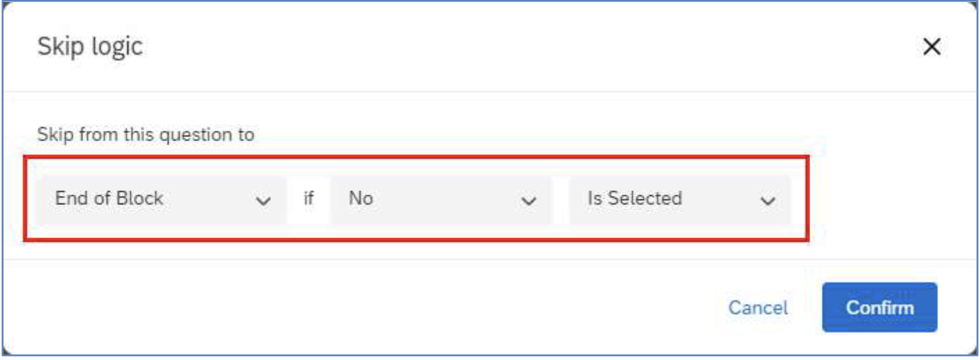
Task: Click the chevron arrow beside No
Action: pos(529,201)
